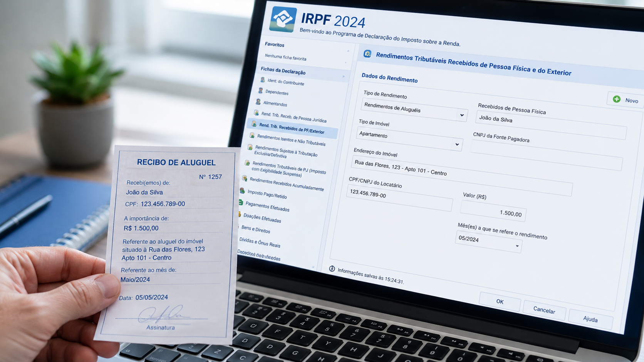The height and width of the screenshot is (362, 644).
Task: Open the Doações Efetuadas section
Action: pos(262,218)
